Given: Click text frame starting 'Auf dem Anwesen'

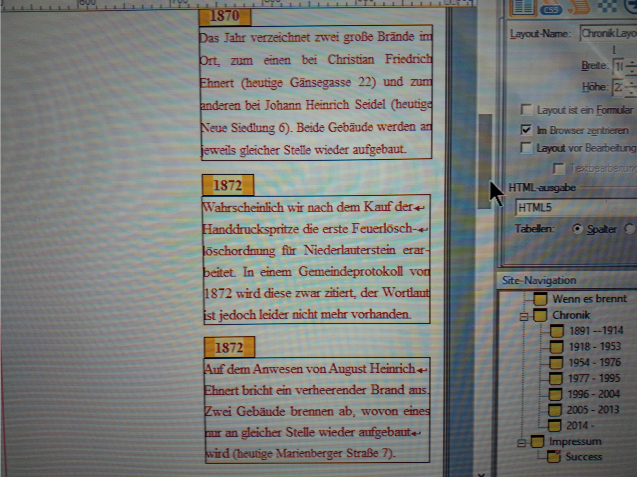Looking at the screenshot, I should click(x=317, y=410).
